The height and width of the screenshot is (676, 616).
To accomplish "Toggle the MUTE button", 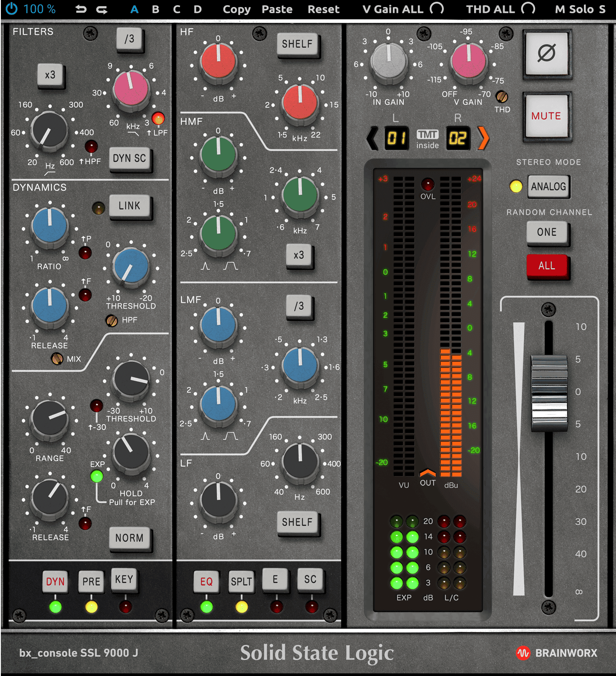I will point(547,116).
